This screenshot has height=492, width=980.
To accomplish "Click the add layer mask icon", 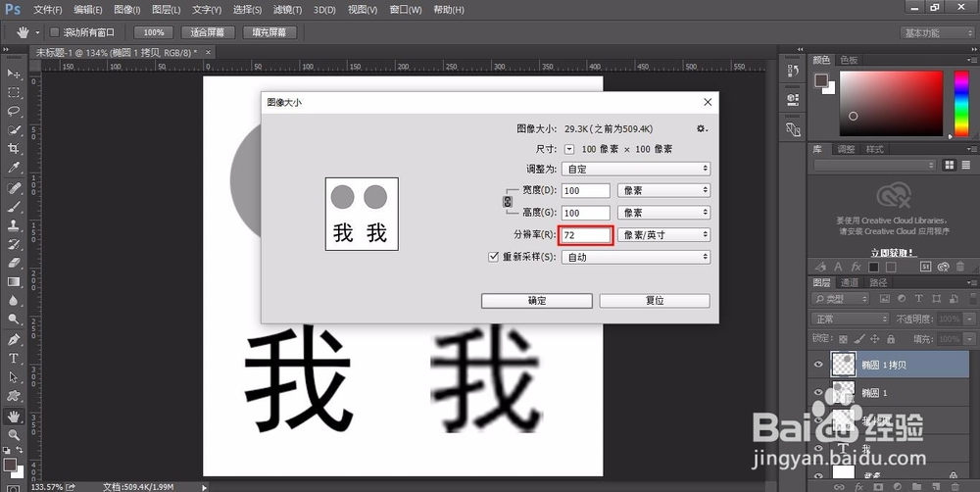I will pyautogui.click(x=878, y=486).
